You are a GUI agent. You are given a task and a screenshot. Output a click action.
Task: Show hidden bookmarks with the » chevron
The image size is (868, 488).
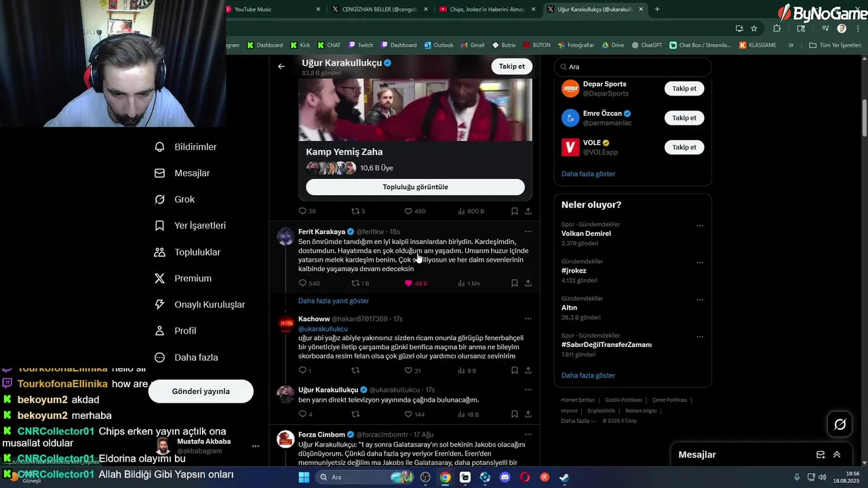tap(791, 45)
